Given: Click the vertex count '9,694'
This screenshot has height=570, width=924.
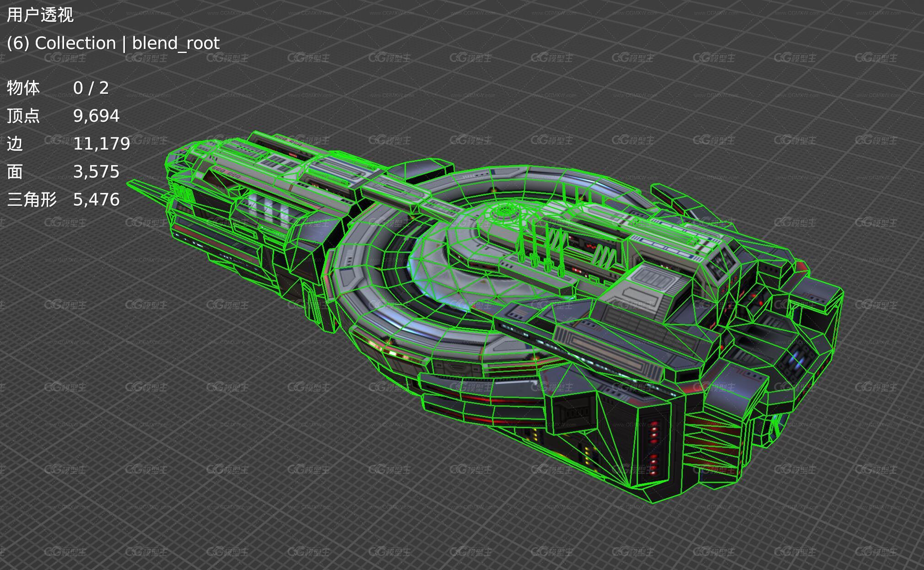Looking at the screenshot, I should 97,116.
